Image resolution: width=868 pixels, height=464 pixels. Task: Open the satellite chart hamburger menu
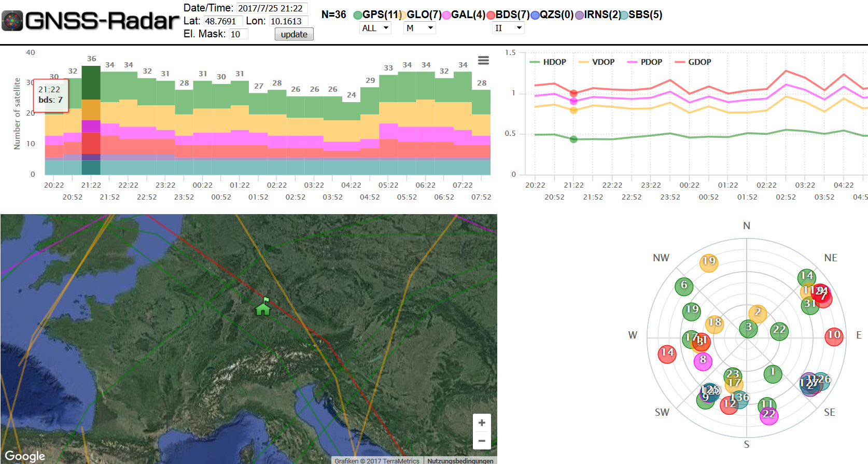[x=483, y=61]
